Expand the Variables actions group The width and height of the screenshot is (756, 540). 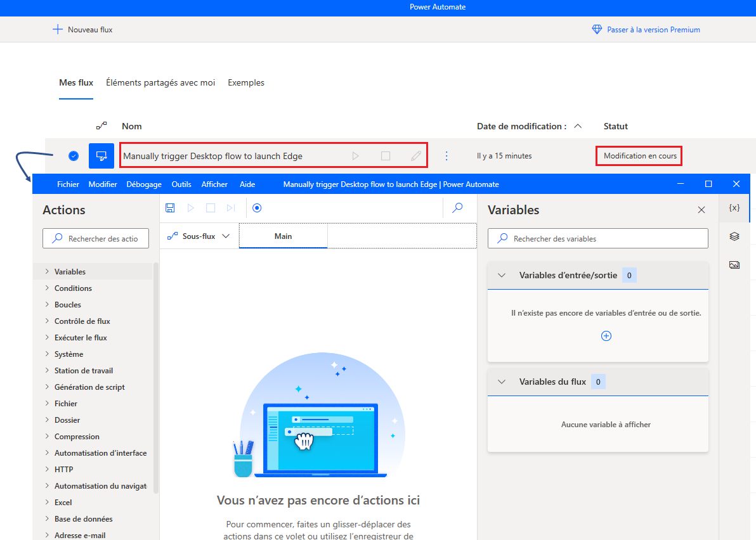pyautogui.click(x=47, y=272)
